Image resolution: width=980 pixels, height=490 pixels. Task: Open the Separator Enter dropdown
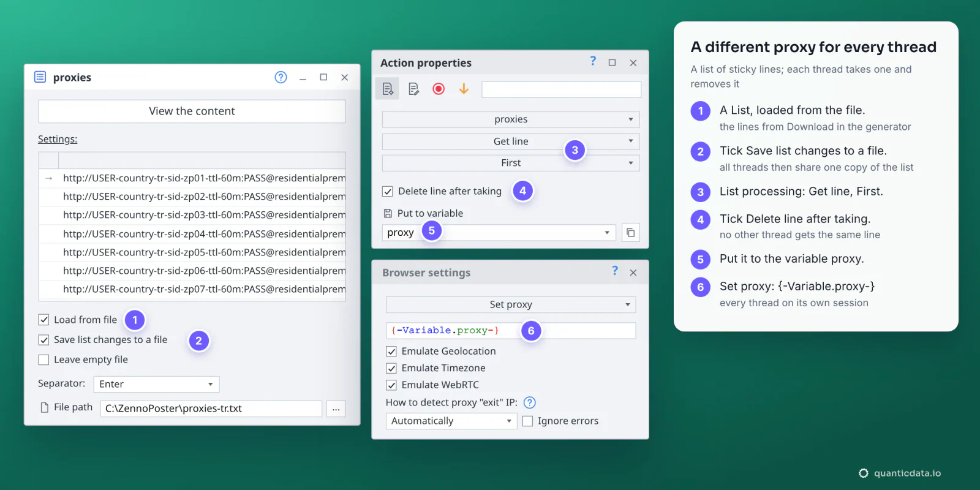(x=156, y=384)
